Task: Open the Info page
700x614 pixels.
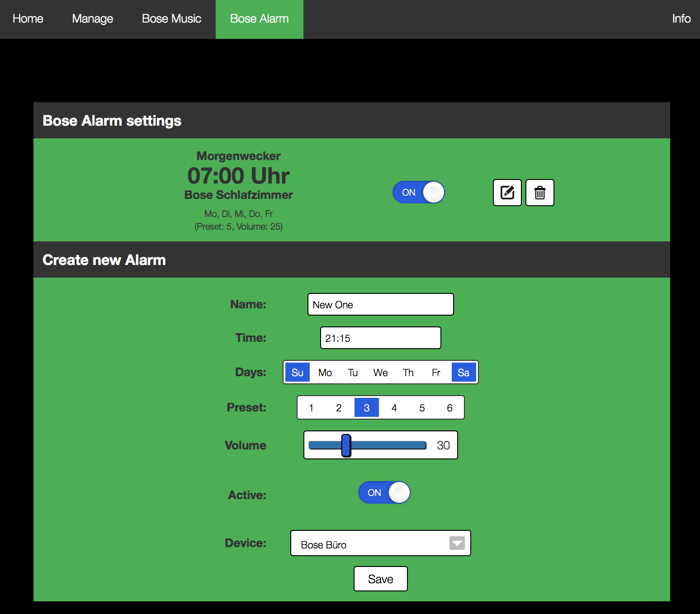Action: point(681,19)
